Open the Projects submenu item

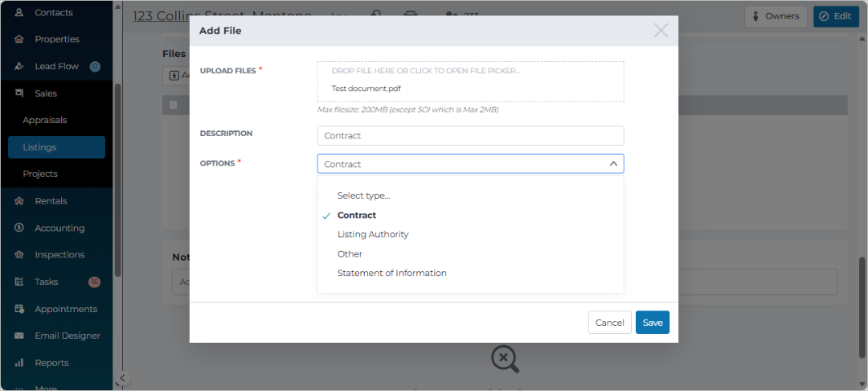[x=40, y=174]
